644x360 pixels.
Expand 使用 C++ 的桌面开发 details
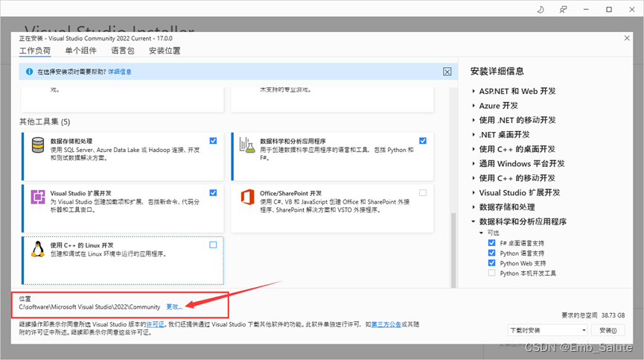(474, 149)
